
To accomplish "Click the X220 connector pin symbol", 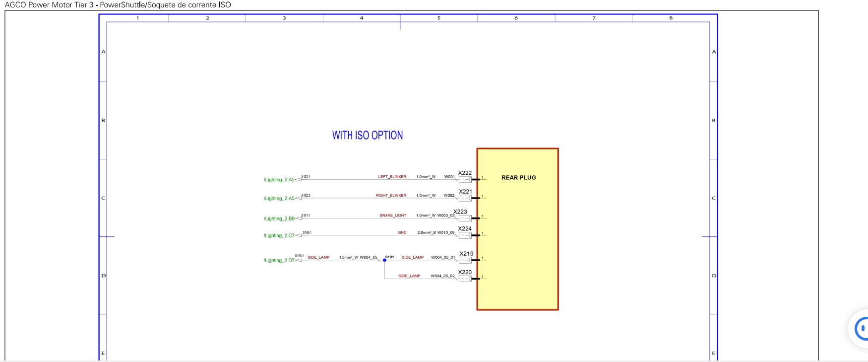I will point(466,279).
